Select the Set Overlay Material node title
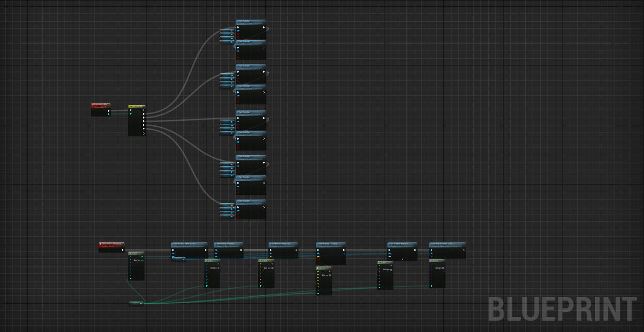The height and width of the screenshot is (332, 644). point(229,244)
